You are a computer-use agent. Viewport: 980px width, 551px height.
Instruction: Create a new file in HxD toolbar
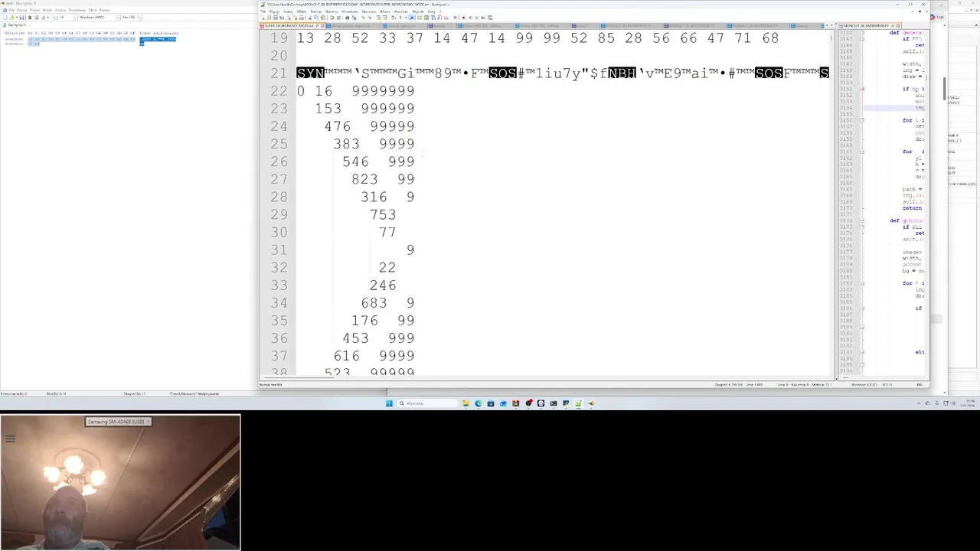(5, 18)
